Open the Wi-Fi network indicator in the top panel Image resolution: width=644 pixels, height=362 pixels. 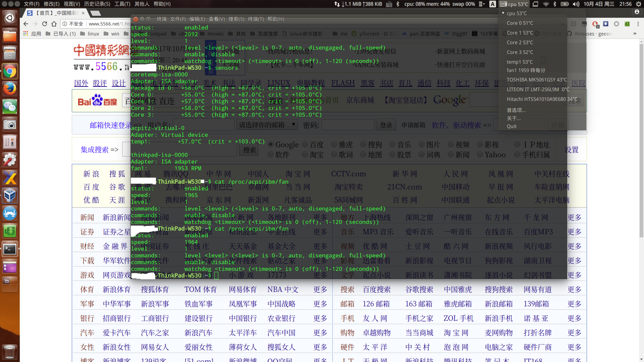coord(546,4)
